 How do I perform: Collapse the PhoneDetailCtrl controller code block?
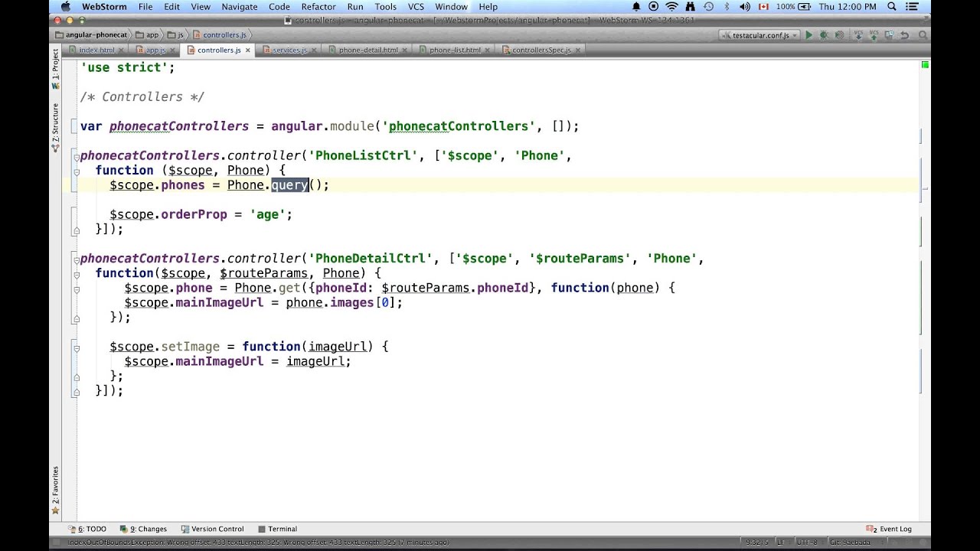77,260
